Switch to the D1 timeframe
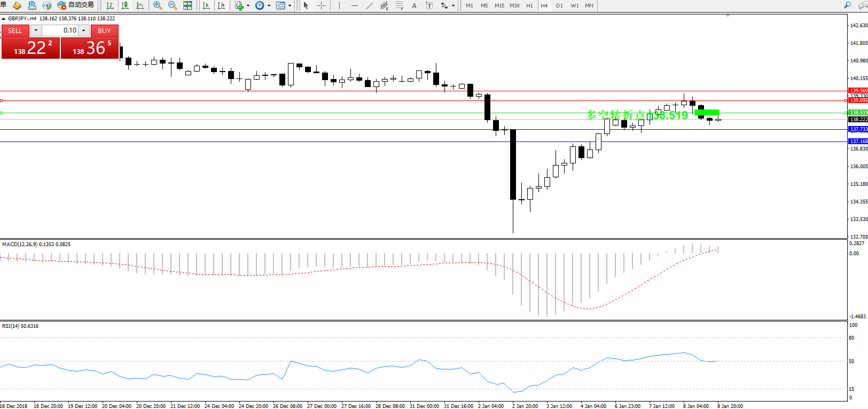 pyautogui.click(x=559, y=5)
